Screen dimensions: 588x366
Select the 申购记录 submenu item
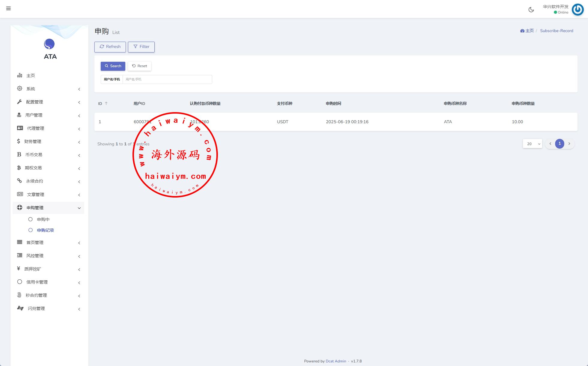click(x=45, y=230)
